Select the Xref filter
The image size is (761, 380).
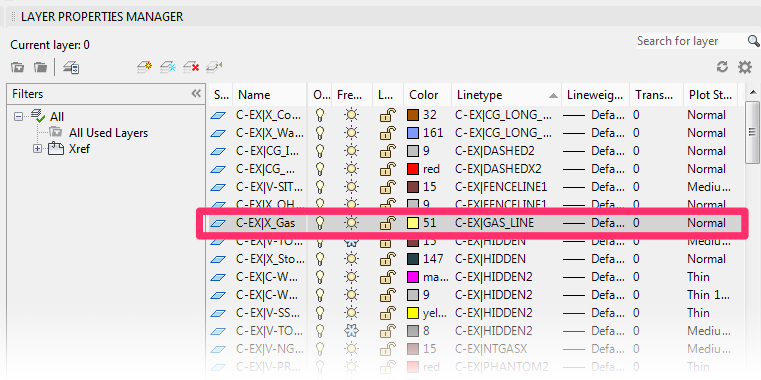(x=79, y=149)
